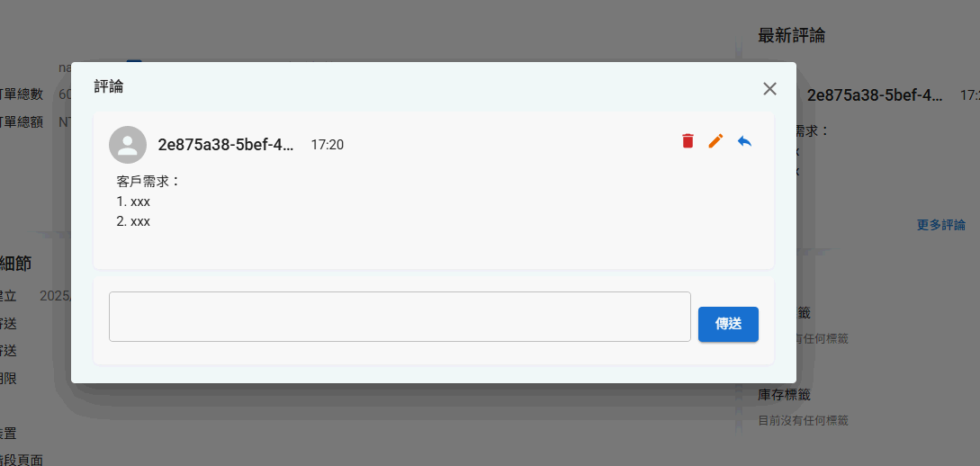980x466 pixels.
Task: Edit the comment using the orange pencil icon
Action: tap(715, 141)
